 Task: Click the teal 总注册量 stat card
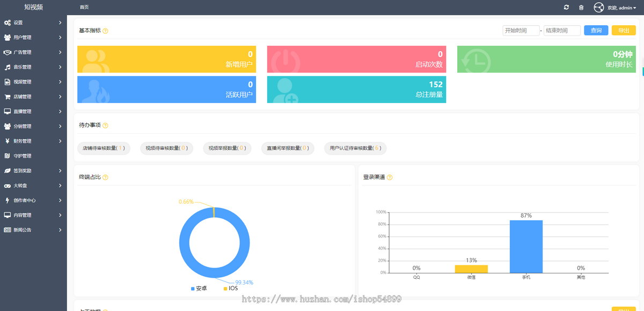pos(356,89)
